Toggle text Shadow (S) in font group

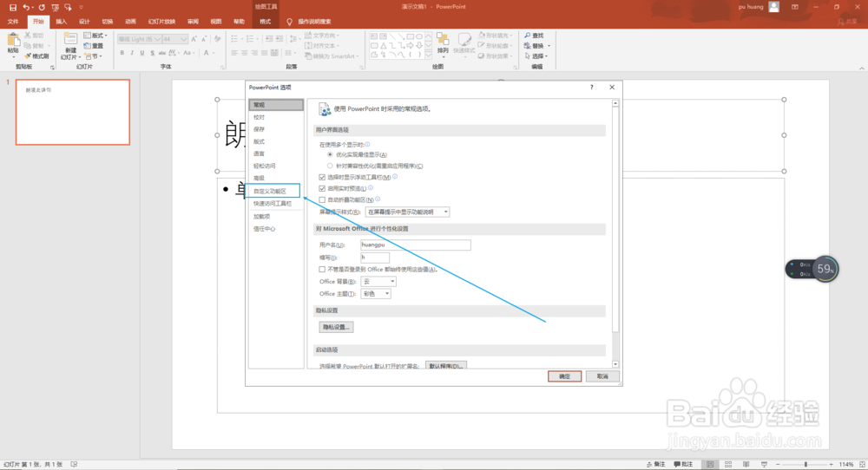152,53
